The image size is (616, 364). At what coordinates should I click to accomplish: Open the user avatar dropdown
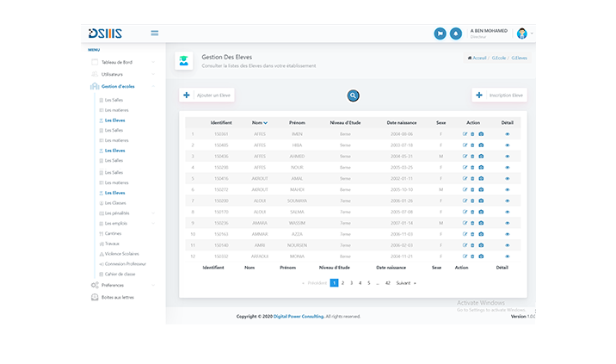[524, 34]
